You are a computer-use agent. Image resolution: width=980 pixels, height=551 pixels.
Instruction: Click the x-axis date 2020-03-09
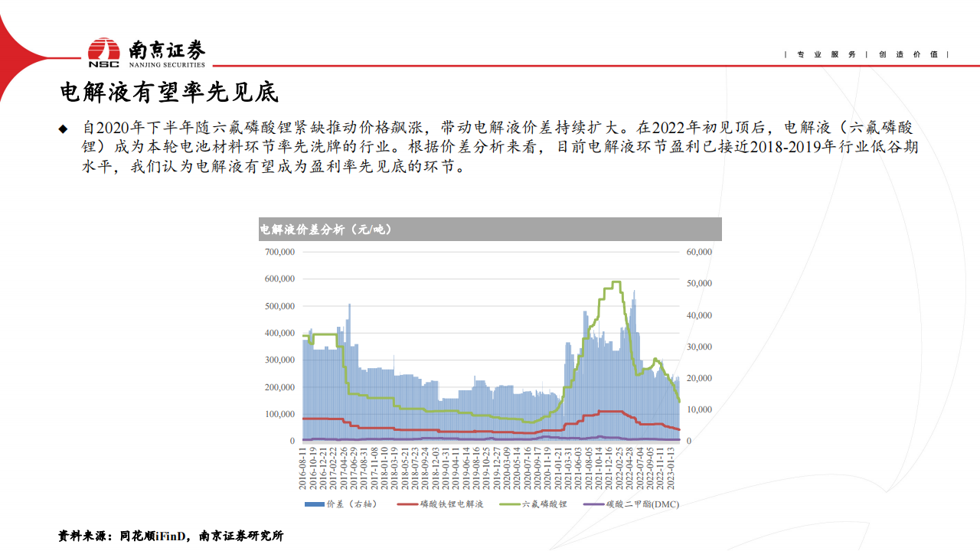(x=505, y=468)
